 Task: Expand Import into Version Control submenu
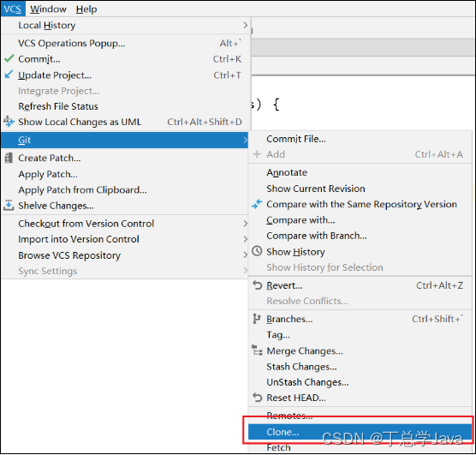246,239
